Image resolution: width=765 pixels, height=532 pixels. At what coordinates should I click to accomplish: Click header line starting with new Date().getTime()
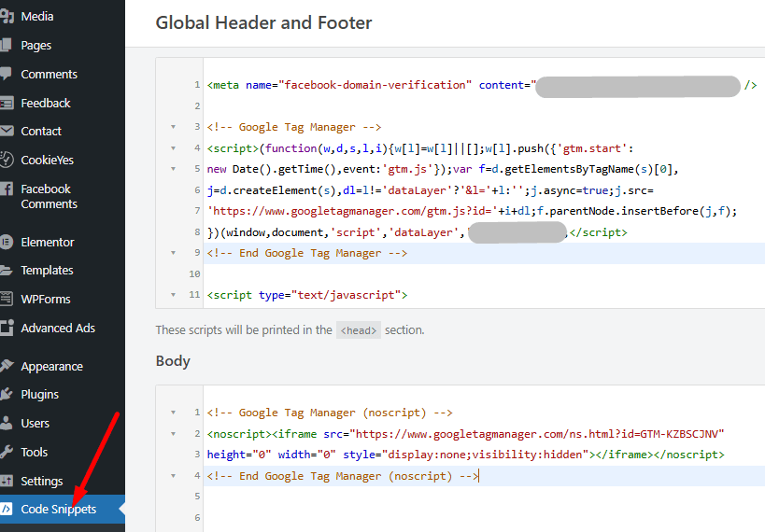click(x=443, y=169)
